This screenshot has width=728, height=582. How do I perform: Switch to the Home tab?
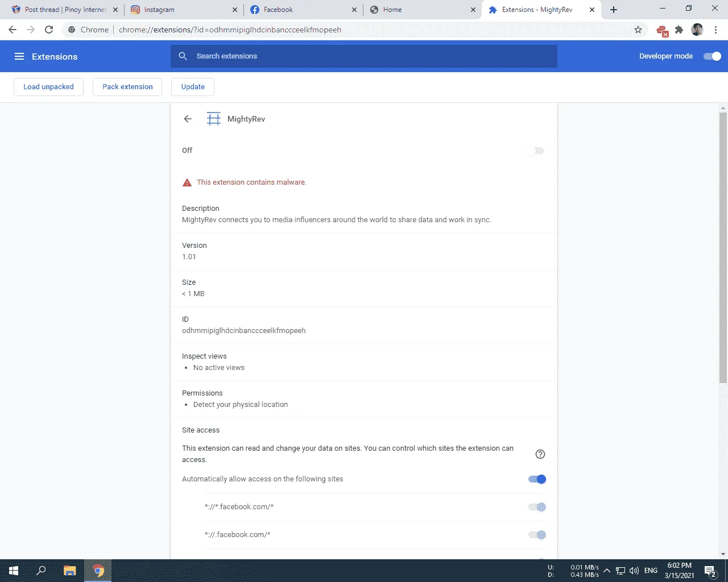(422, 10)
